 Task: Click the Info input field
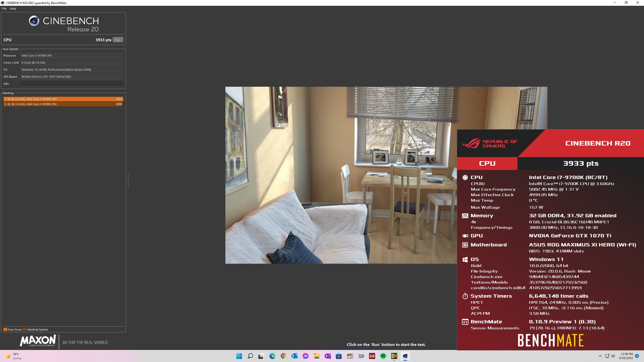[72, 84]
